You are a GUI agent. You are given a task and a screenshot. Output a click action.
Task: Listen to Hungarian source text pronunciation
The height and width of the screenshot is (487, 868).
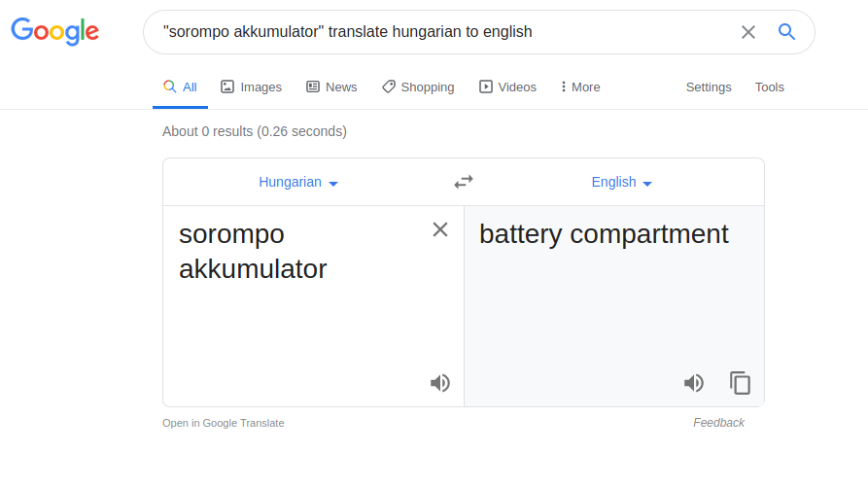(440, 383)
